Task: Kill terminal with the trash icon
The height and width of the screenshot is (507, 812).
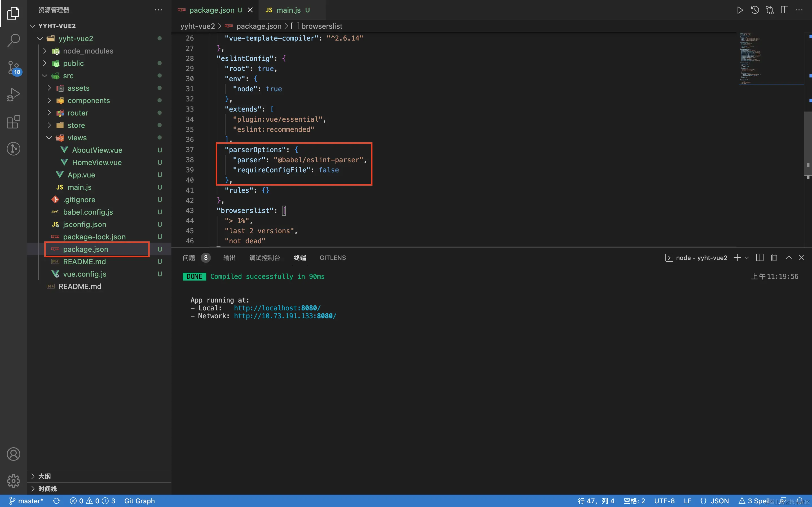Action: click(774, 257)
